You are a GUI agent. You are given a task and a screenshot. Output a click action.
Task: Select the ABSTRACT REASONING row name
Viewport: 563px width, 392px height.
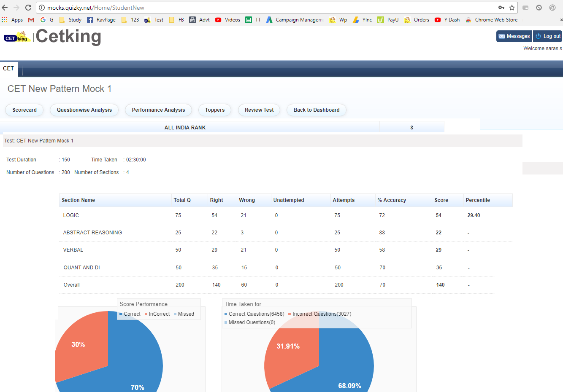tap(92, 233)
